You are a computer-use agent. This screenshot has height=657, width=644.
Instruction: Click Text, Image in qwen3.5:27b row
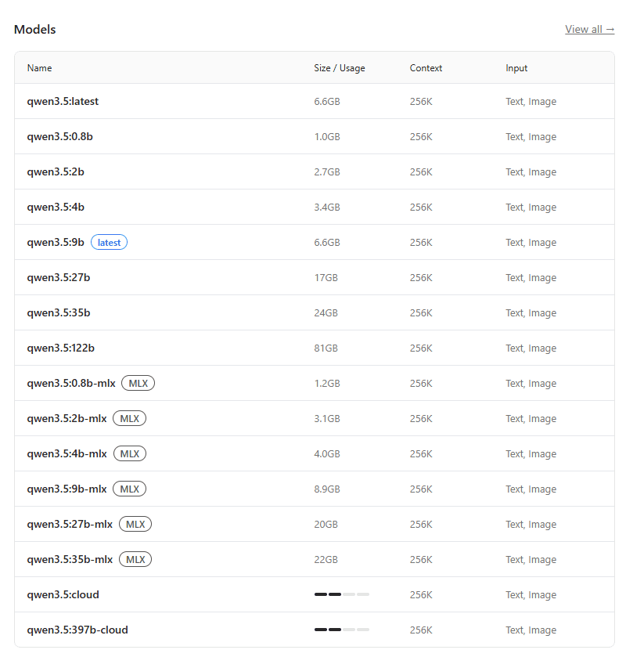click(531, 277)
